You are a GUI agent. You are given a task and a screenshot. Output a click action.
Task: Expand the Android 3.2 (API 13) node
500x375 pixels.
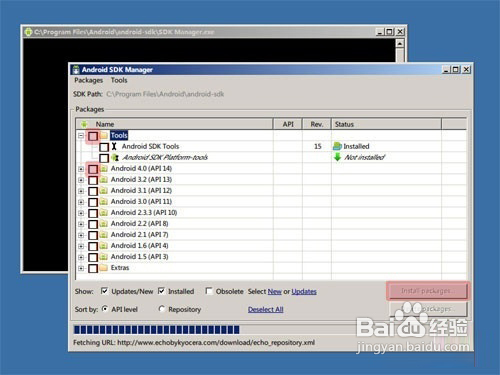point(81,180)
